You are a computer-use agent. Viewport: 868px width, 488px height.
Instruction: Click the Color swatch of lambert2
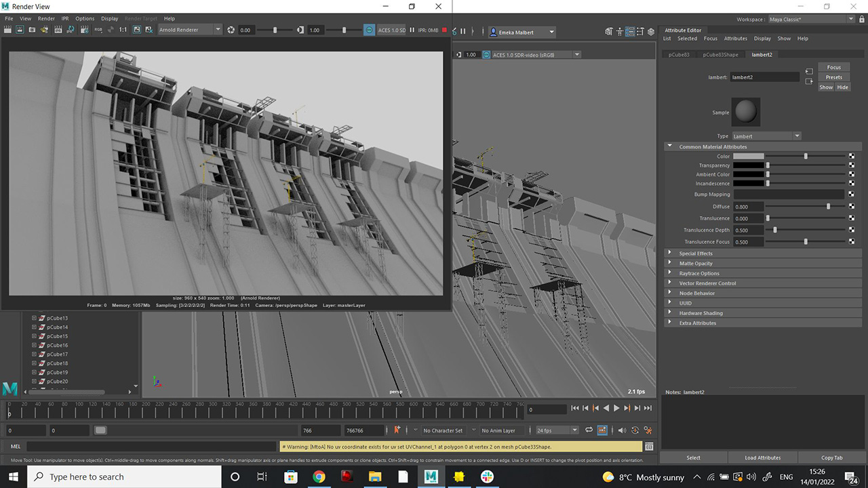click(749, 157)
